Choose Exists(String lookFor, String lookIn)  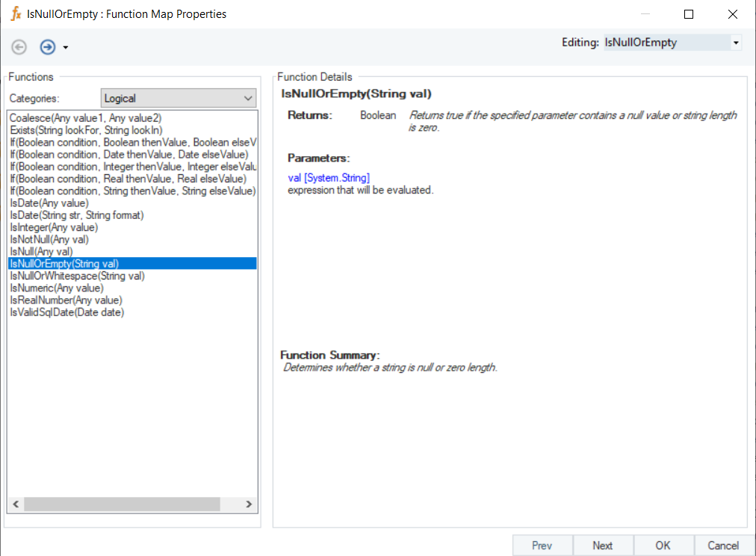tap(87, 130)
